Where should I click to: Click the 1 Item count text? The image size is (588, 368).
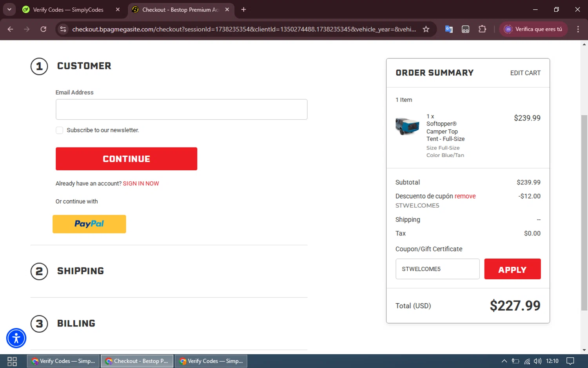[404, 100]
